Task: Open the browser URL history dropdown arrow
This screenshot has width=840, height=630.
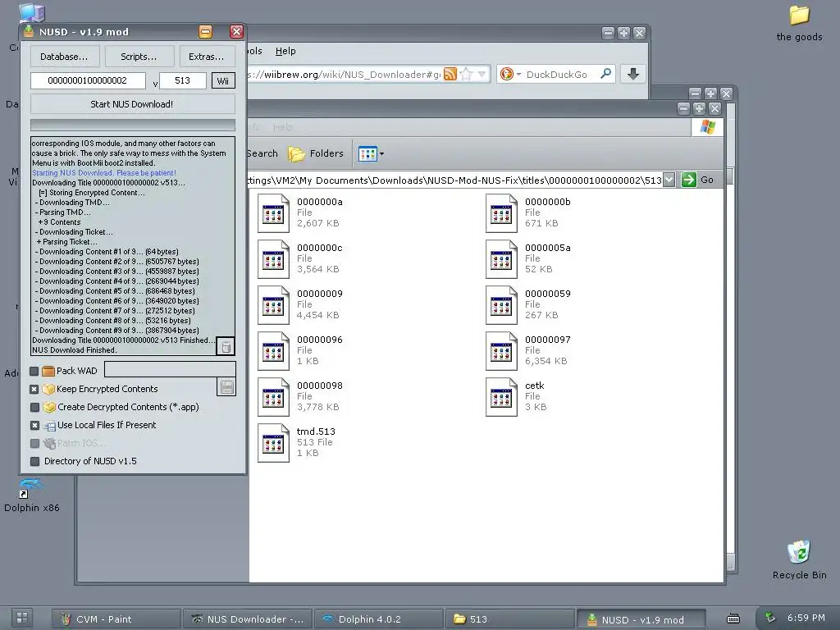Action: pyautogui.click(x=482, y=74)
